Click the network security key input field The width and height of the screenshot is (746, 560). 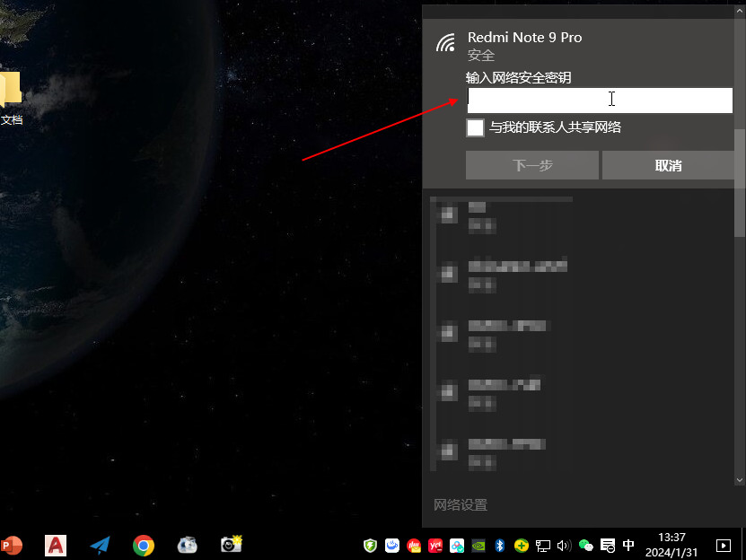(599, 100)
